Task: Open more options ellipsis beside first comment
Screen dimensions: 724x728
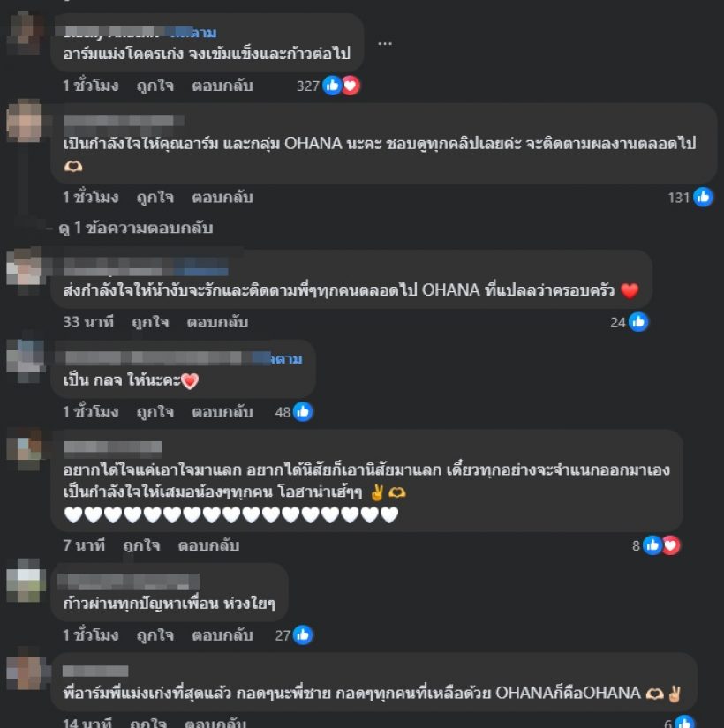Action: pos(385,43)
